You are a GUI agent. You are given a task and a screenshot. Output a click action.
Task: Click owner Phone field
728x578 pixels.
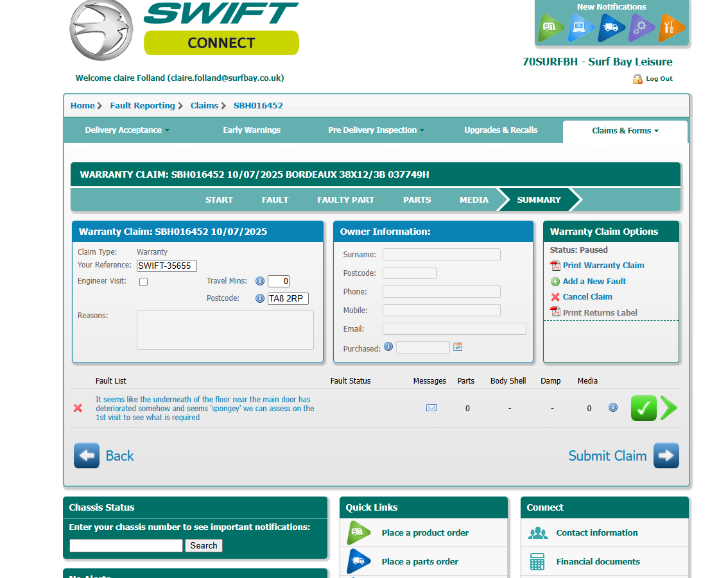pyautogui.click(x=442, y=291)
